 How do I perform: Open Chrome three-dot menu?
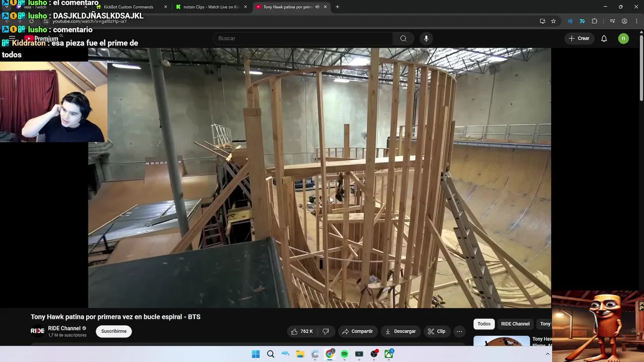point(636,21)
